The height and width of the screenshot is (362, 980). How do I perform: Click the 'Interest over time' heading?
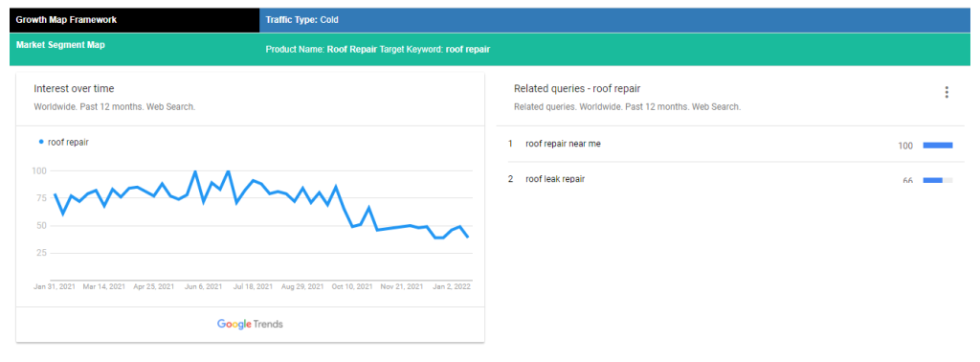tap(74, 89)
